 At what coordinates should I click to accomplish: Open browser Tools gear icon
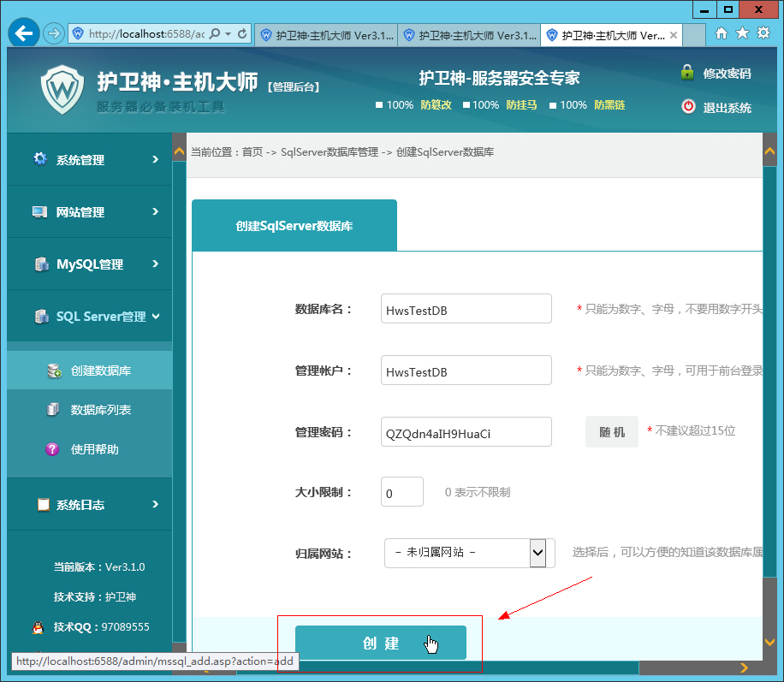[x=763, y=33]
